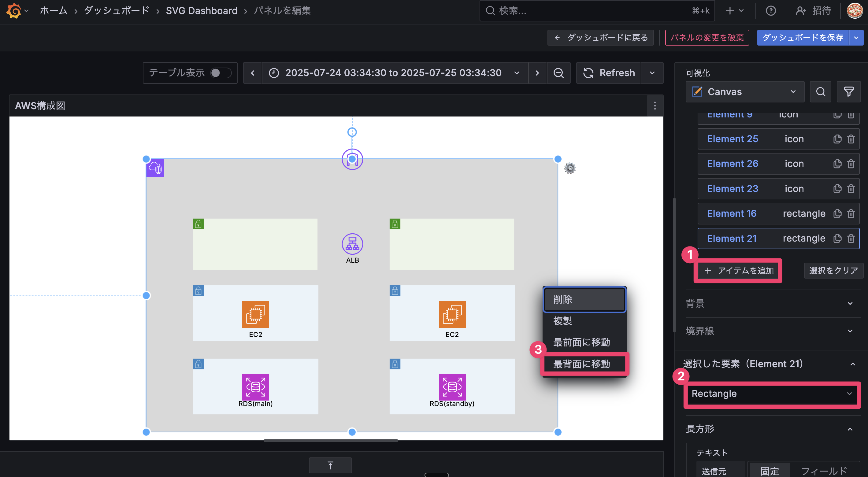Delete Element 26 trash icon
Image resolution: width=868 pixels, height=477 pixels.
851,164
